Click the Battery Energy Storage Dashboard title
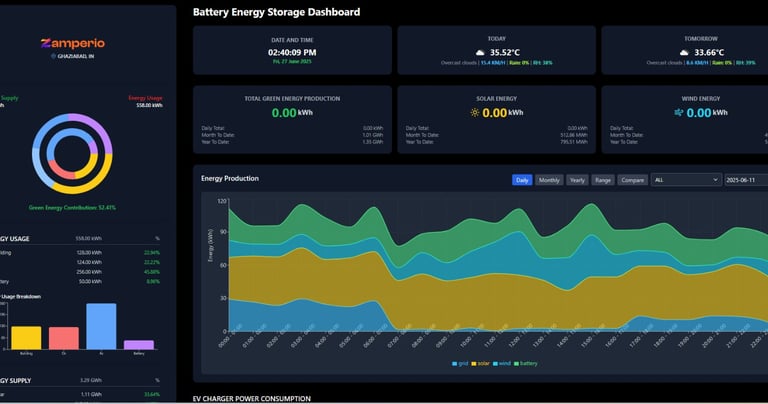 point(276,12)
